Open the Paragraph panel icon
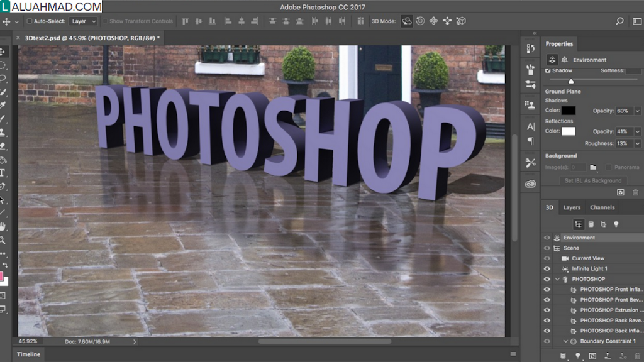Image resolution: width=644 pixels, height=362 pixels. [531, 141]
